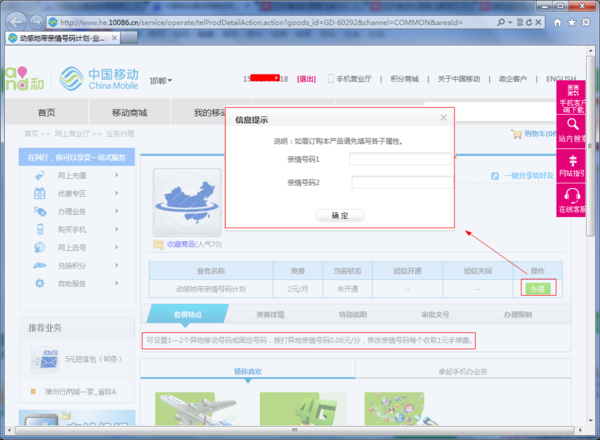Click the search magnifier in the address bar
Screen dimensions: 600x440
pyautogui.click(x=501, y=22)
